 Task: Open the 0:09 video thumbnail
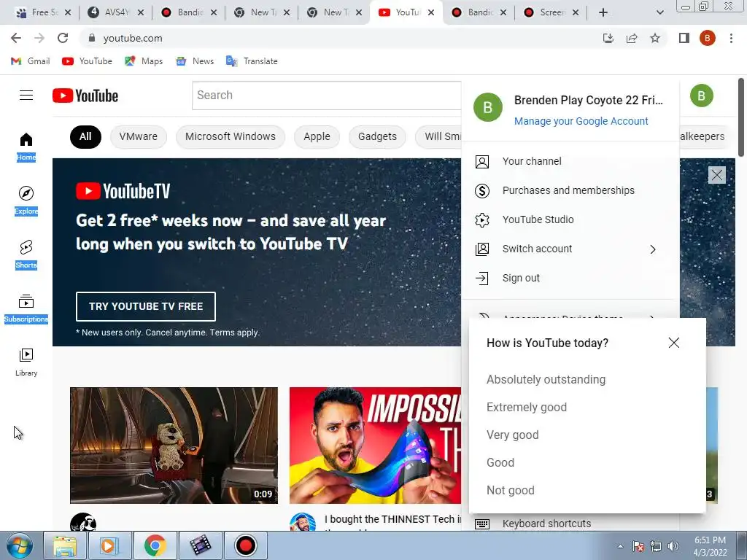174,446
